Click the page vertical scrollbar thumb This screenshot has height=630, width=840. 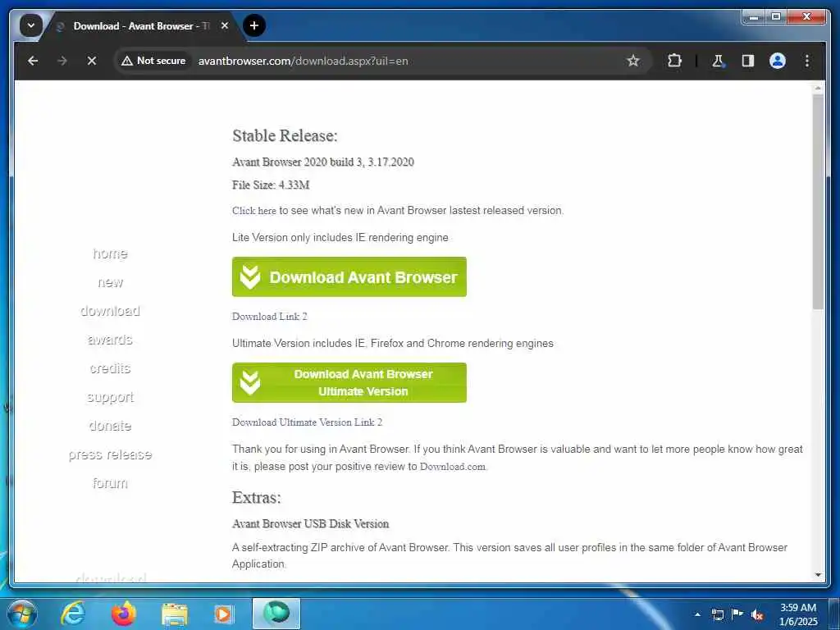(818, 202)
